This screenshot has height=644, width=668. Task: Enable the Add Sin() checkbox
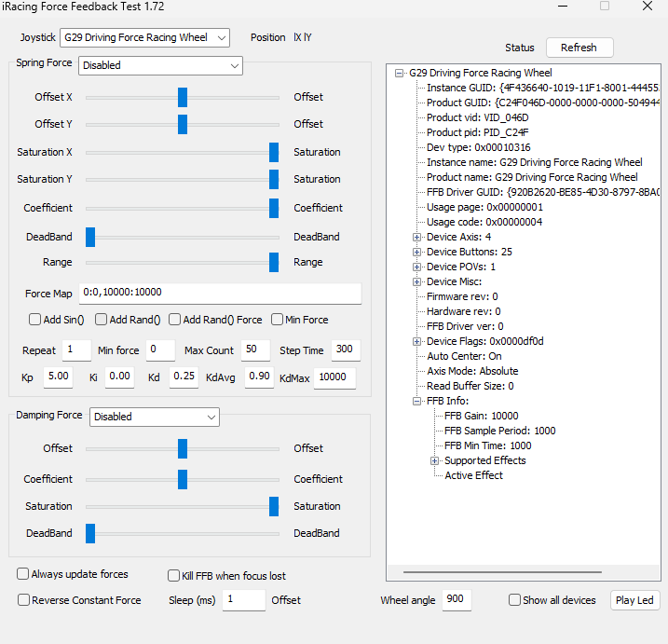point(34,320)
